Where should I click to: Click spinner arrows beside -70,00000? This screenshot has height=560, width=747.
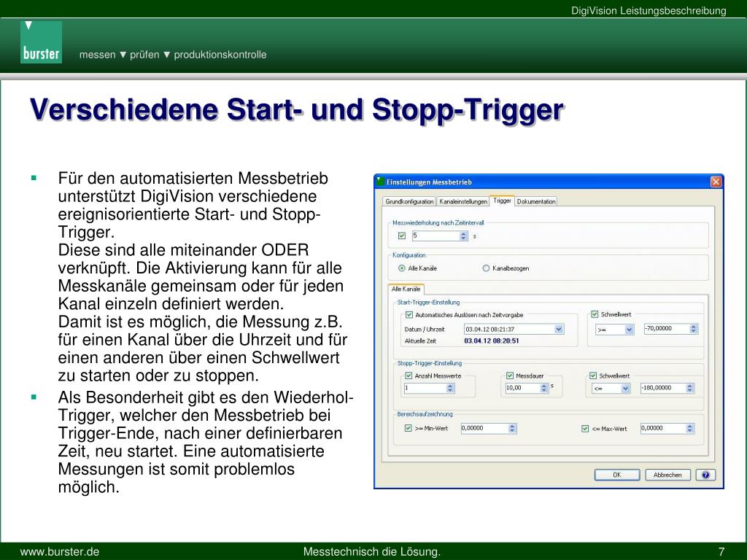(x=694, y=329)
